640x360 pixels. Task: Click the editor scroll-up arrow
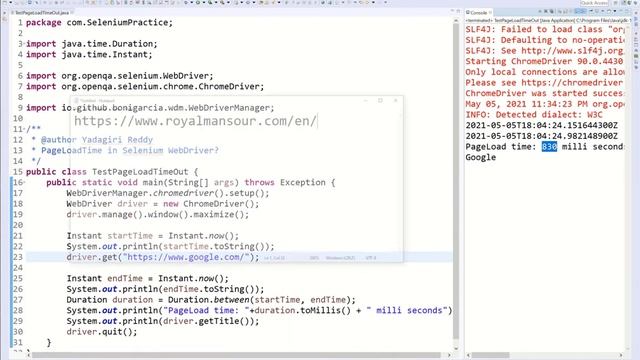coord(456,20)
